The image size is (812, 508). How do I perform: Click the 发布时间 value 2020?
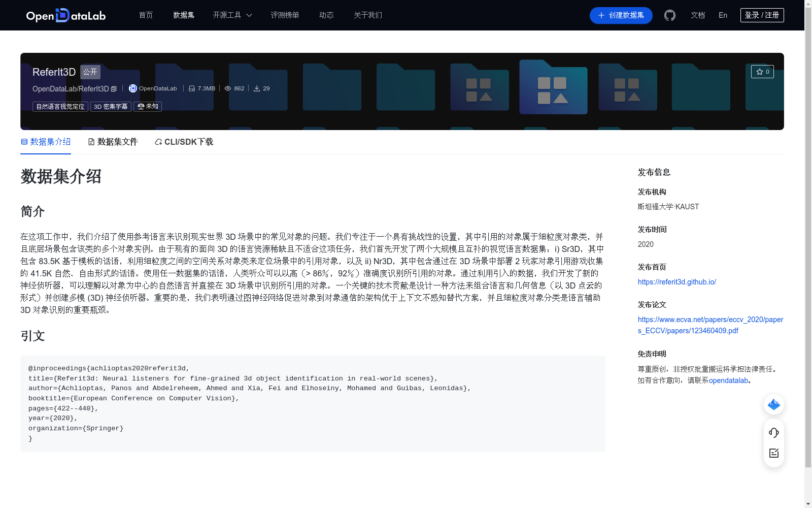[646, 244]
